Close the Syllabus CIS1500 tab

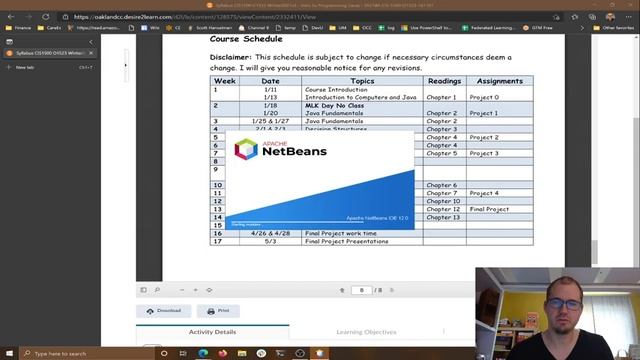coord(91,53)
